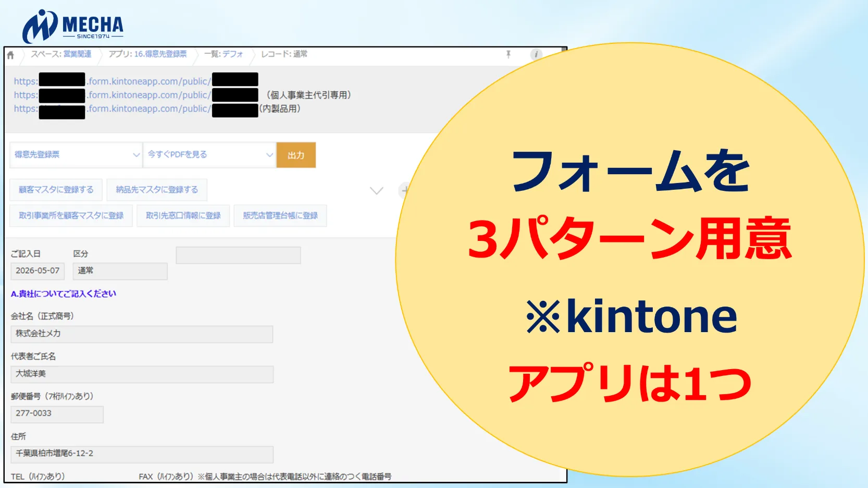Select the TEL（ハイフンあり） label
The width and height of the screenshot is (868, 488).
pos(38,477)
